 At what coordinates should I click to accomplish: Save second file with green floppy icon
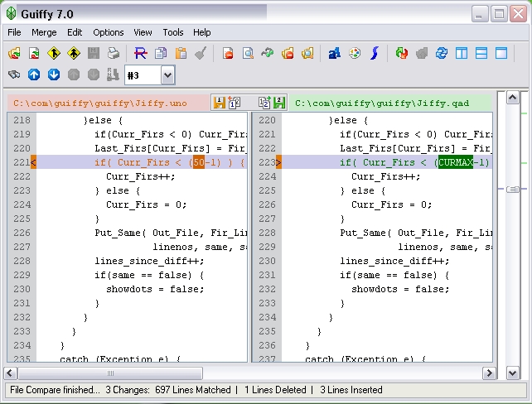279,103
